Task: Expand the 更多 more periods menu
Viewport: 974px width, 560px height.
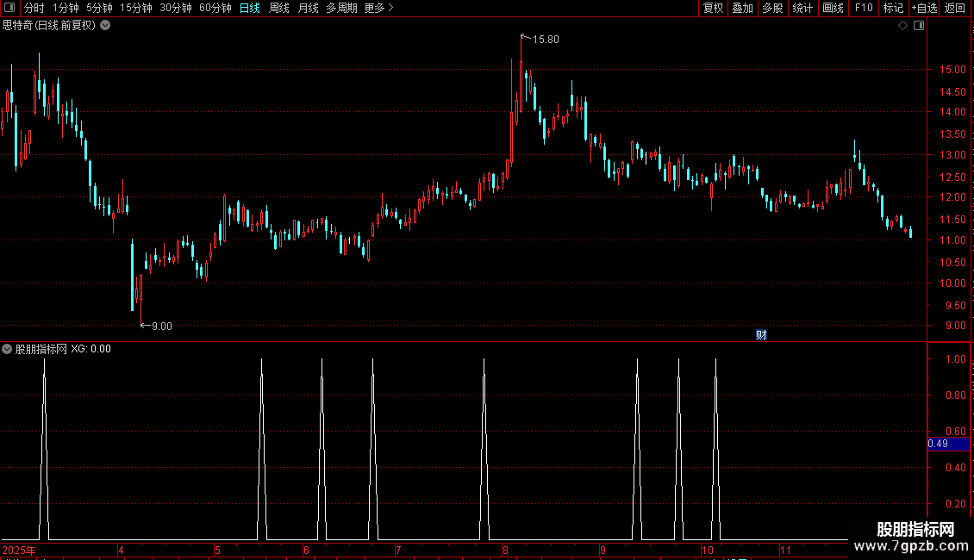Action: pyautogui.click(x=379, y=8)
